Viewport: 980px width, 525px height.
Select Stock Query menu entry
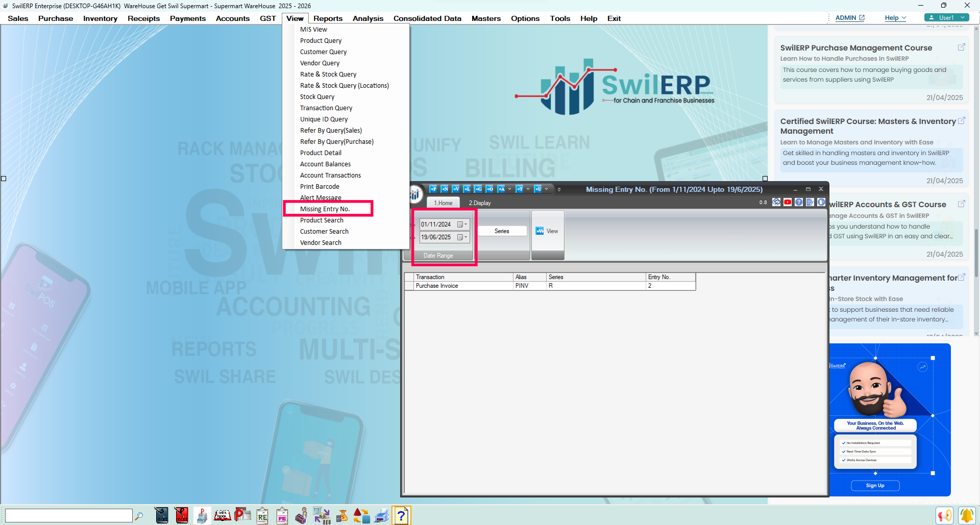pos(317,97)
